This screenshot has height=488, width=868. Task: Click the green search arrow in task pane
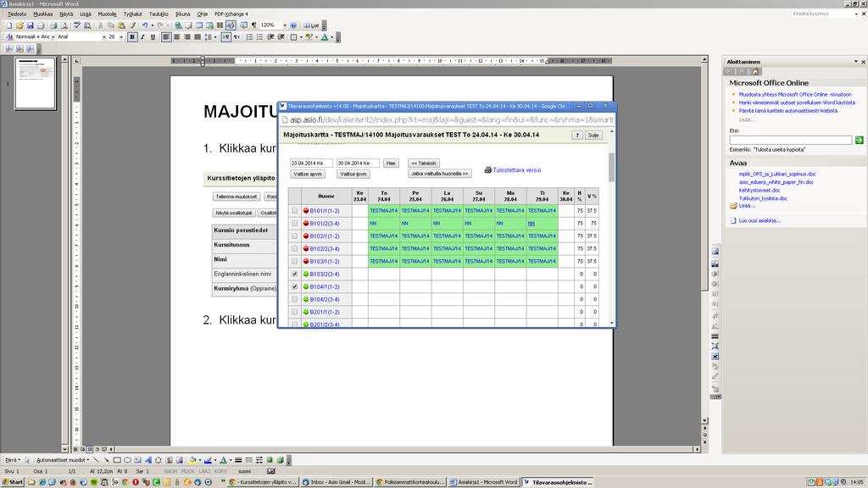pyautogui.click(x=860, y=141)
